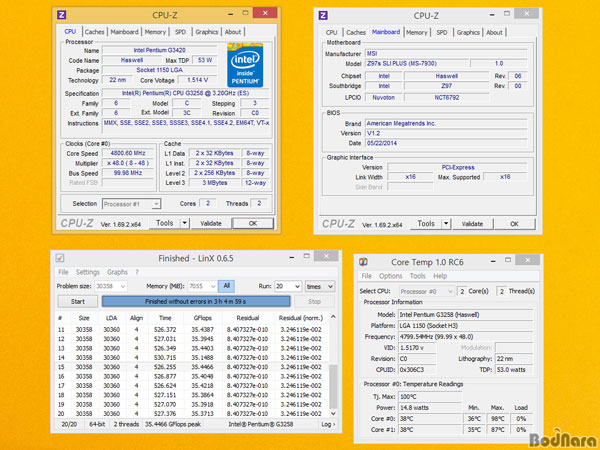The width and height of the screenshot is (600, 450).
Task: Click Validate button in left CPU-Z window
Action: [211, 223]
